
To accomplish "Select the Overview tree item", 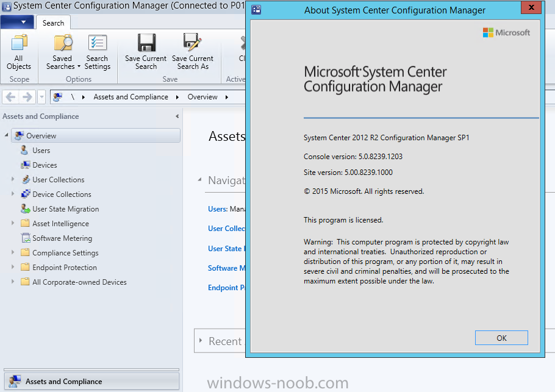I will click(x=96, y=135).
